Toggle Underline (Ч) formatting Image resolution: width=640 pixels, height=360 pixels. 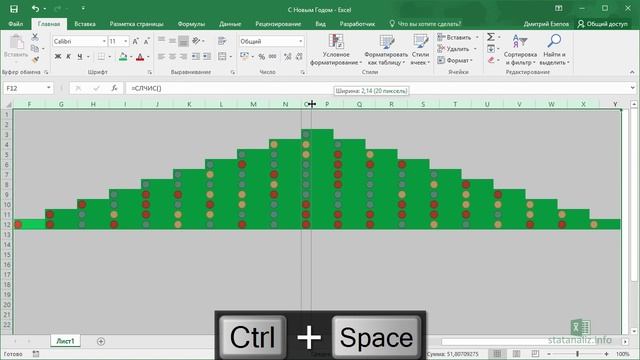click(80, 56)
